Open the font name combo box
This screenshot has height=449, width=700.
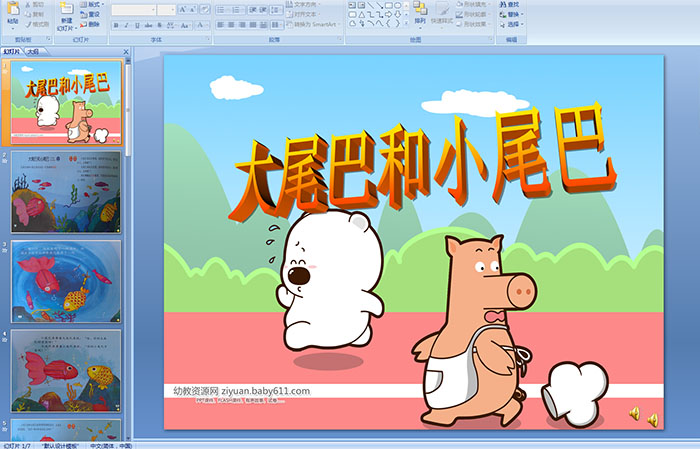(133, 10)
